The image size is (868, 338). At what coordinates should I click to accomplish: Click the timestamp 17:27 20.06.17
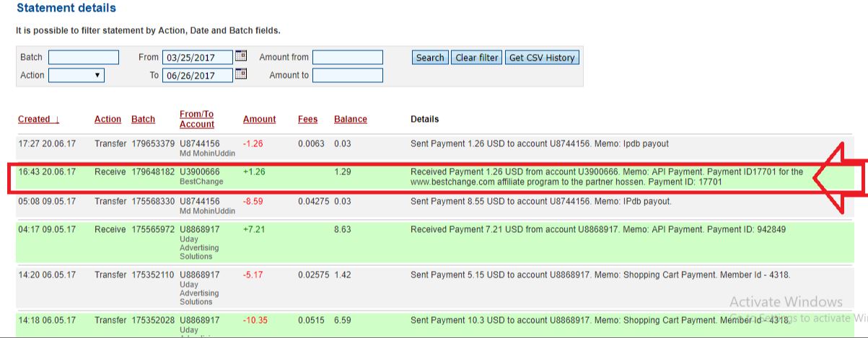click(x=47, y=143)
